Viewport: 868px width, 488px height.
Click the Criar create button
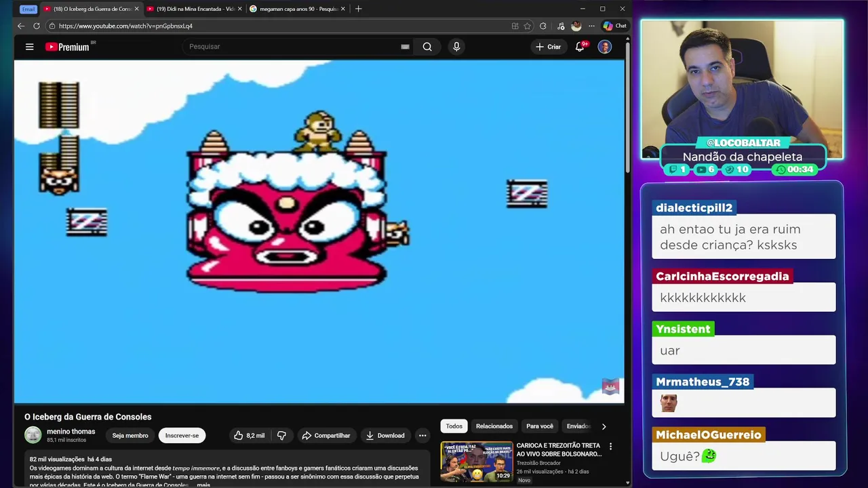(x=549, y=47)
